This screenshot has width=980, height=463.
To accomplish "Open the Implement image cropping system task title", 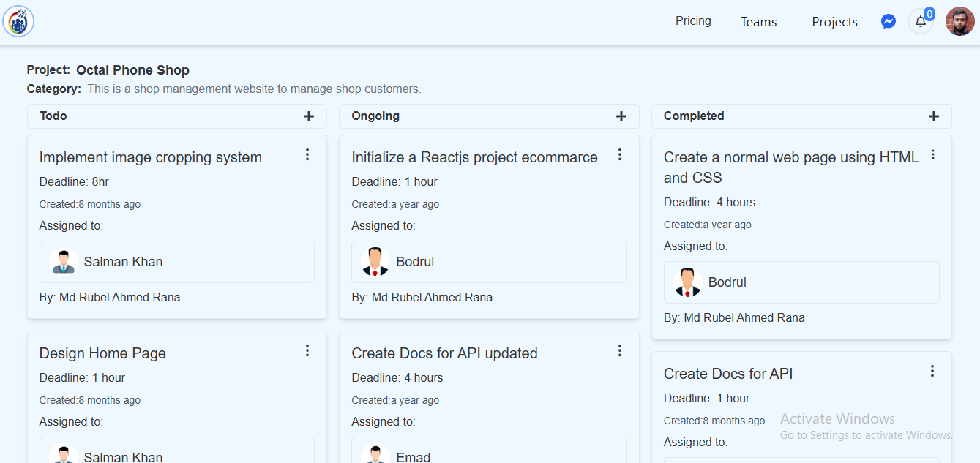I will click(x=151, y=157).
